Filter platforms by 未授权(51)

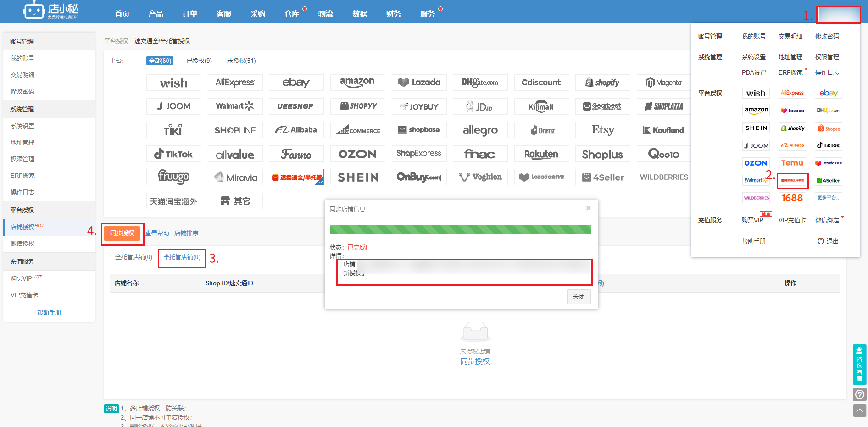241,61
